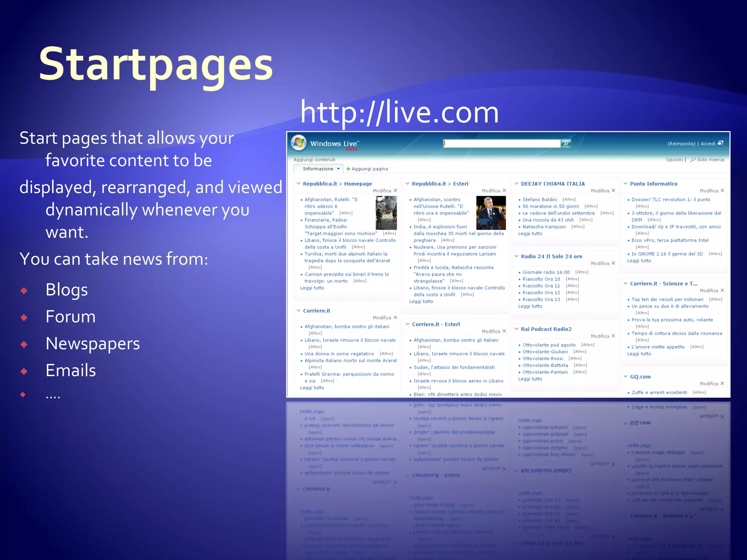Click the search magnifier button
Screen dimensions: 747x560
(566, 143)
